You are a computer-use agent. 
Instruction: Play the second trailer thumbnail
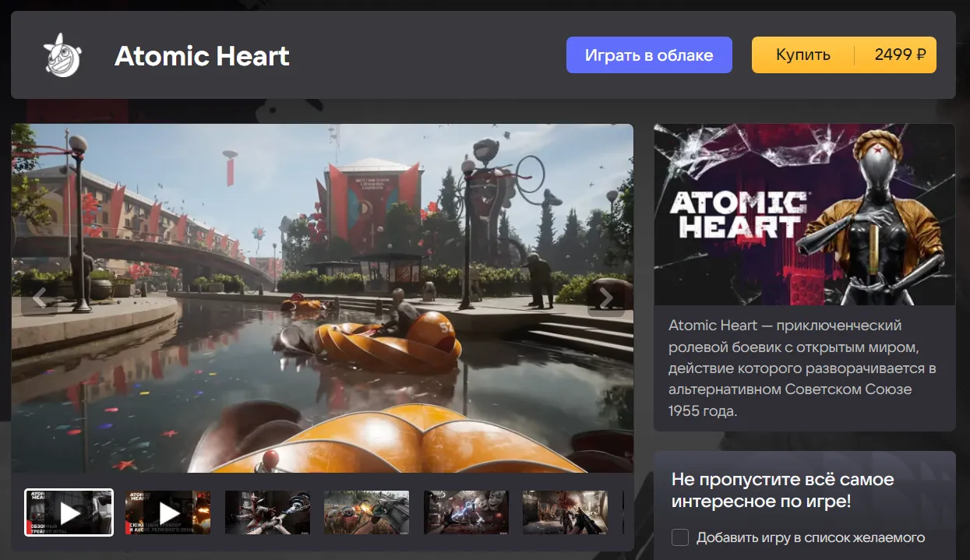pyautogui.click(x=168, y=512)
